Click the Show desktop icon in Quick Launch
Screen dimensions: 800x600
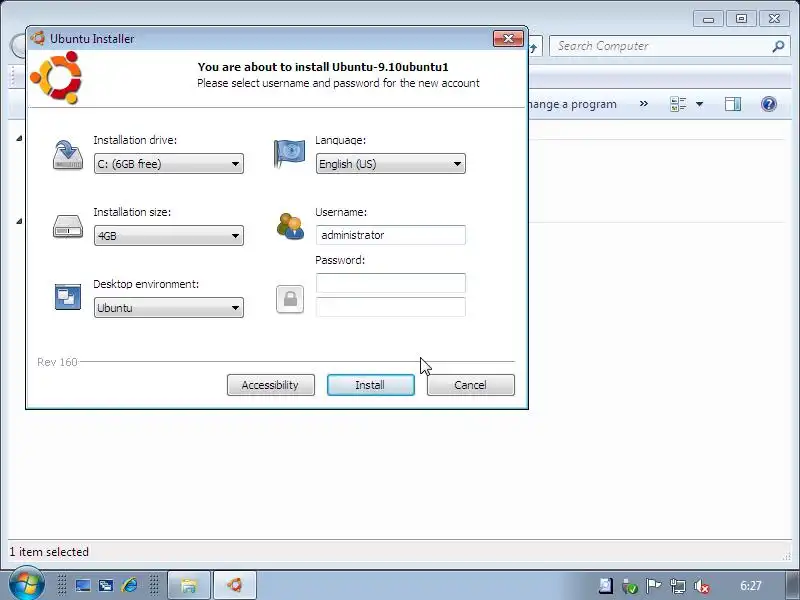click(83, 585)
